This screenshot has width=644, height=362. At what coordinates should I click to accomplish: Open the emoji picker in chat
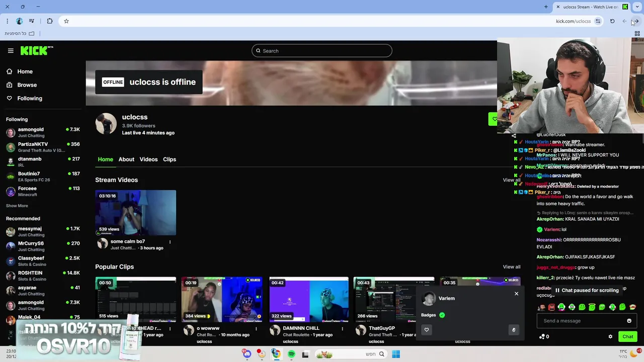coord(629,321)
